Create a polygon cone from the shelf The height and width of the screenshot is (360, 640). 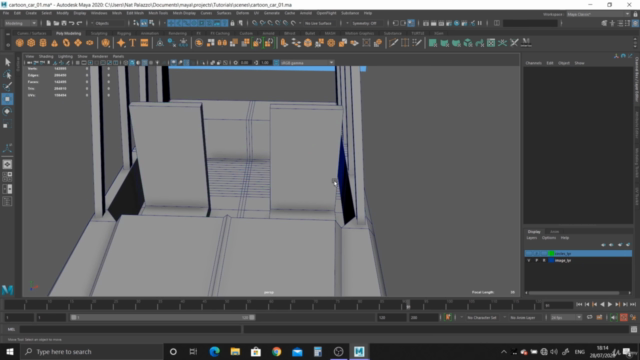54,43
